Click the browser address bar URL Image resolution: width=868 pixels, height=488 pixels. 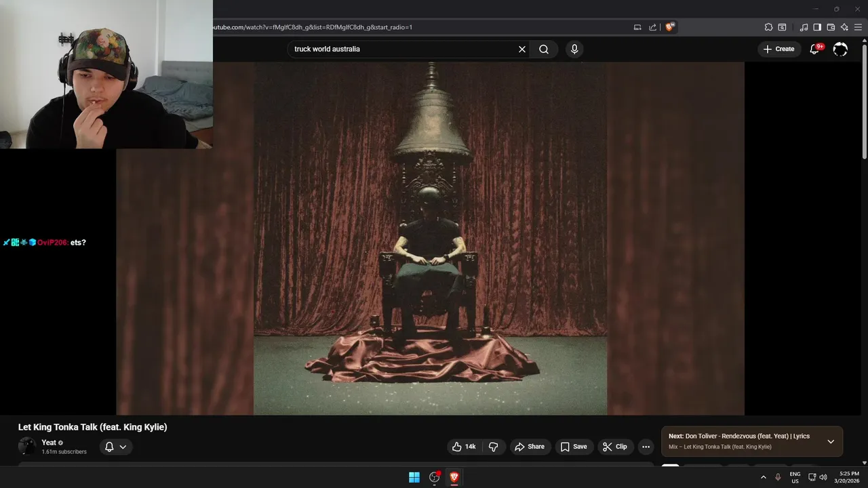click(313, 27)
